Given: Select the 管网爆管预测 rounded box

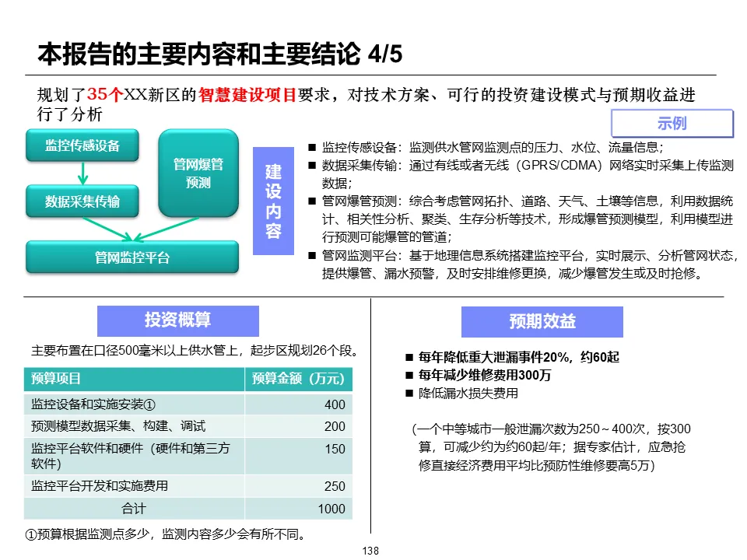Looking at the screenshot, I should point(198,173).
